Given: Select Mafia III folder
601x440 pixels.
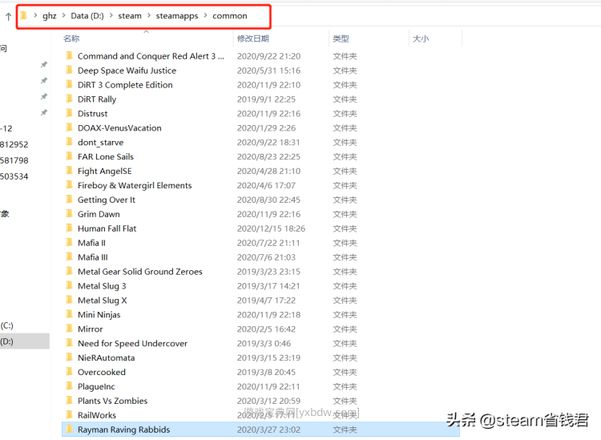Looking at the screenshot, I should point(92,257).
